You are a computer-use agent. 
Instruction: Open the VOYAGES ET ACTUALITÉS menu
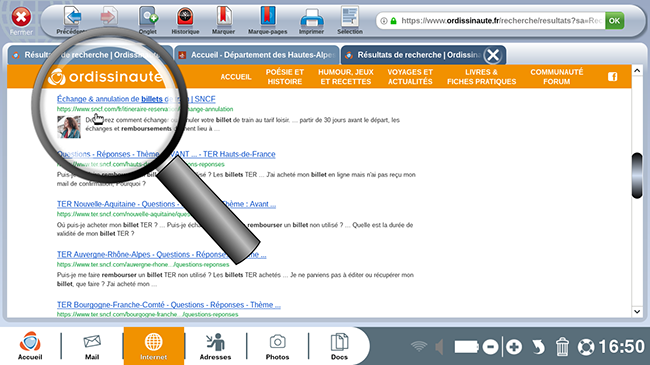410,77
